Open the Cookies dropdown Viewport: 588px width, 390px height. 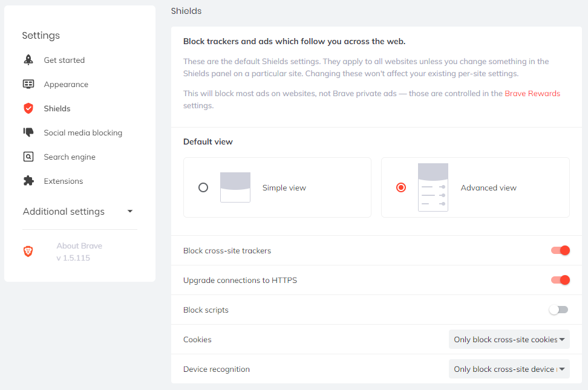[509, 339]
